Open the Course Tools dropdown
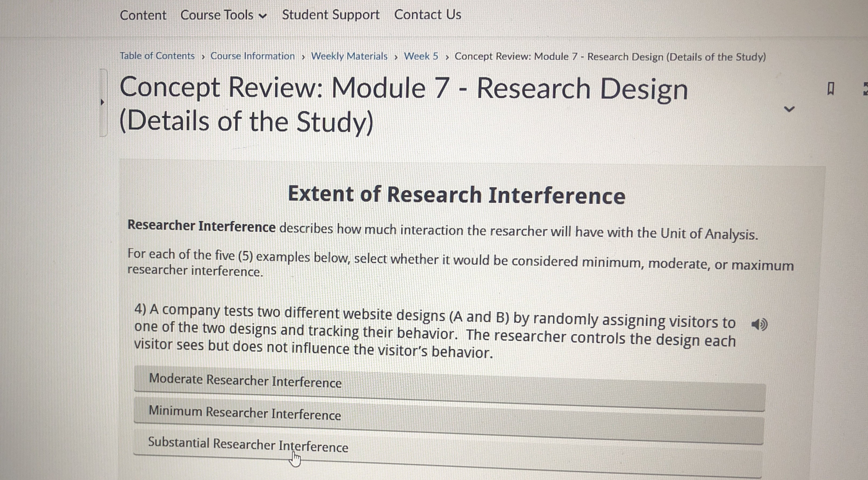 click(224, 15)
